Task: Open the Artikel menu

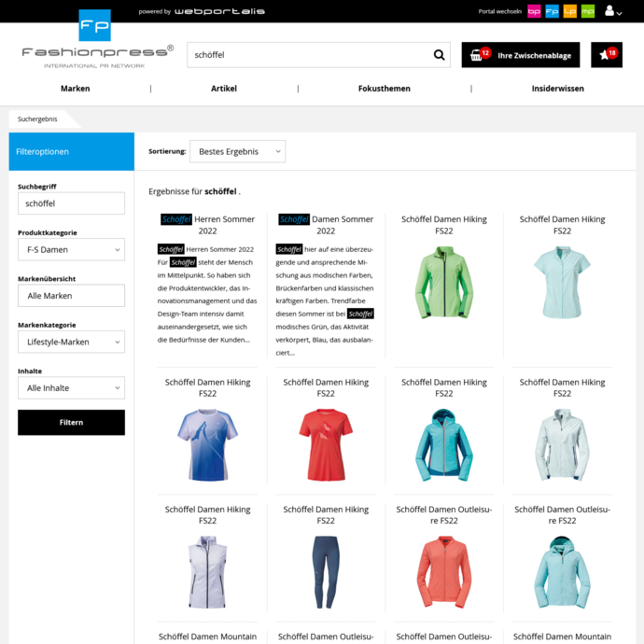Action: point(224,89)
